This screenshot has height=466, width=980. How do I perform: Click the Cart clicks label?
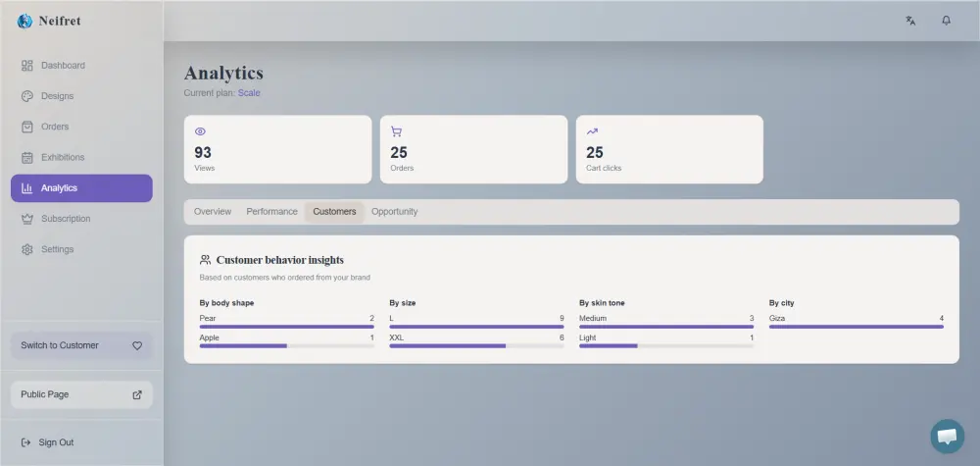604,169
